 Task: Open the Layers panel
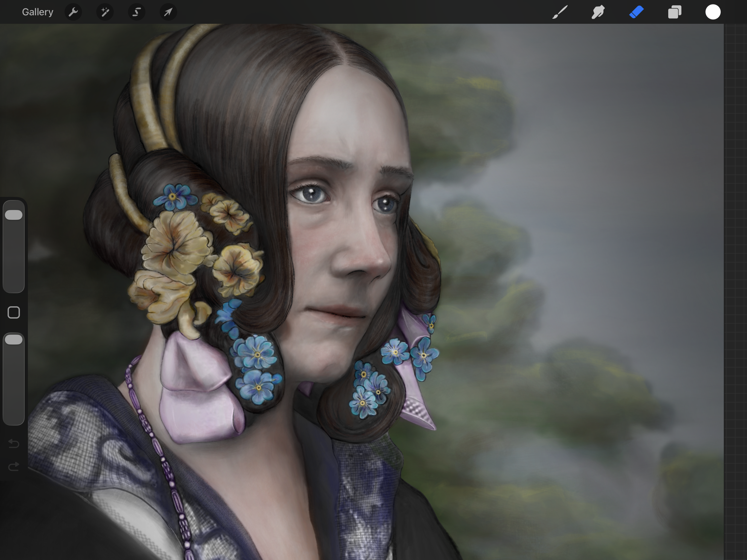point(674,12)
